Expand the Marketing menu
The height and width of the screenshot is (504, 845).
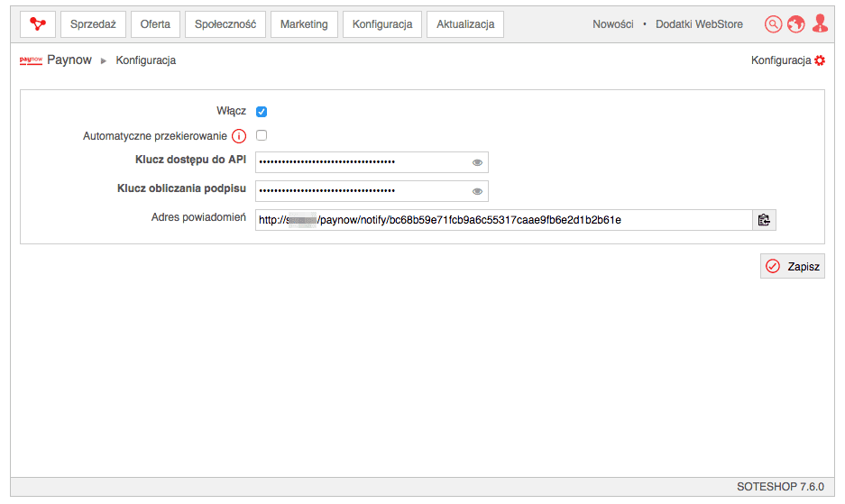click(304, 24)
